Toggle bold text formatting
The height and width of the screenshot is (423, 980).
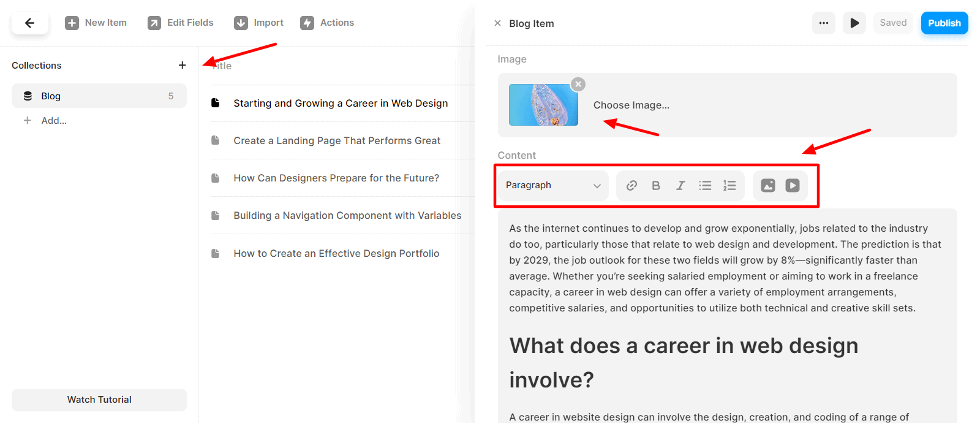coord(656,185)
